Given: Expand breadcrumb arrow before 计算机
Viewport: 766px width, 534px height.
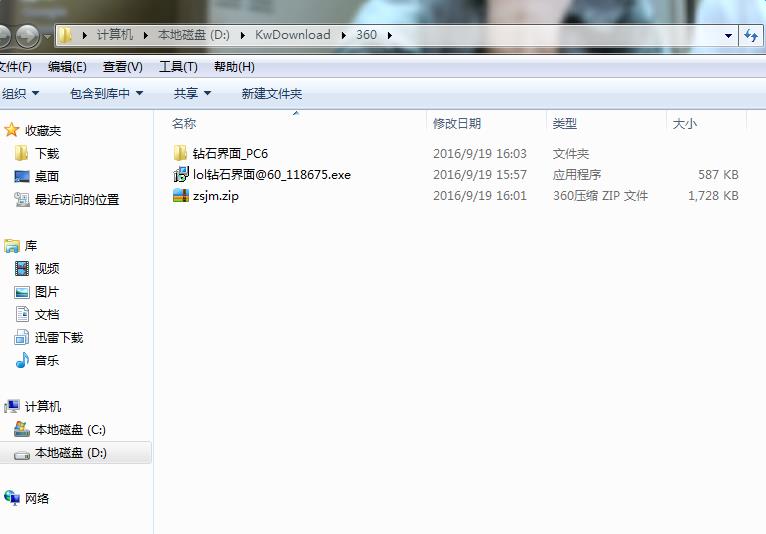Looking at the screenshot, I should pos(85,35).
